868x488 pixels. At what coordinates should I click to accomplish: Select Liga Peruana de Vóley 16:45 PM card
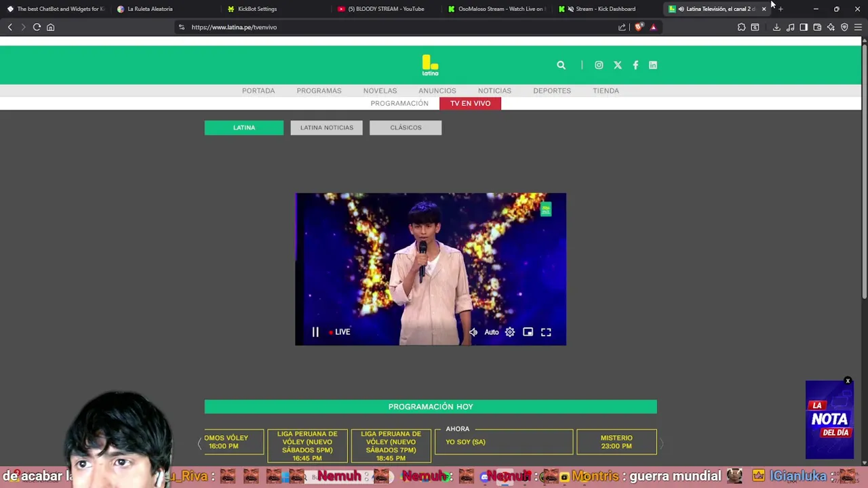(x=307, y=446)
